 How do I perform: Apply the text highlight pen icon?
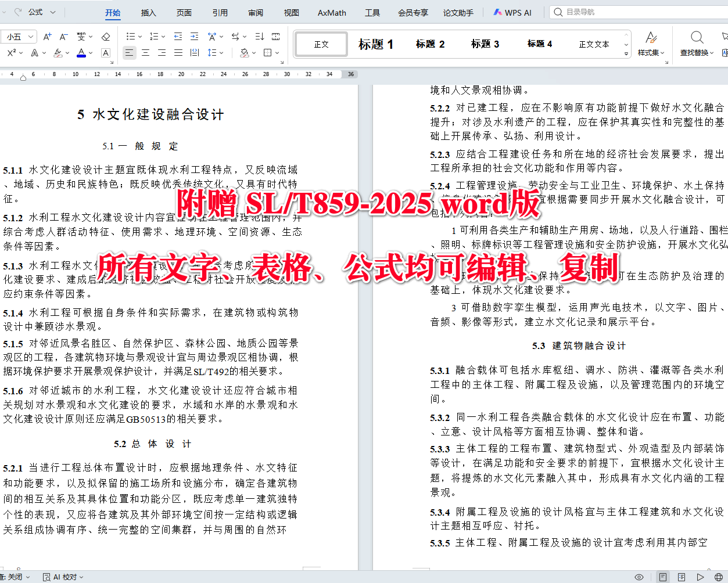tap(58, 53)
